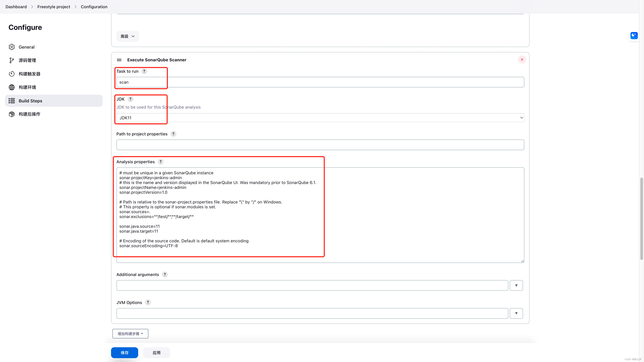
Task: Click the Path to project properties field
Action: [x=320, y=145]
